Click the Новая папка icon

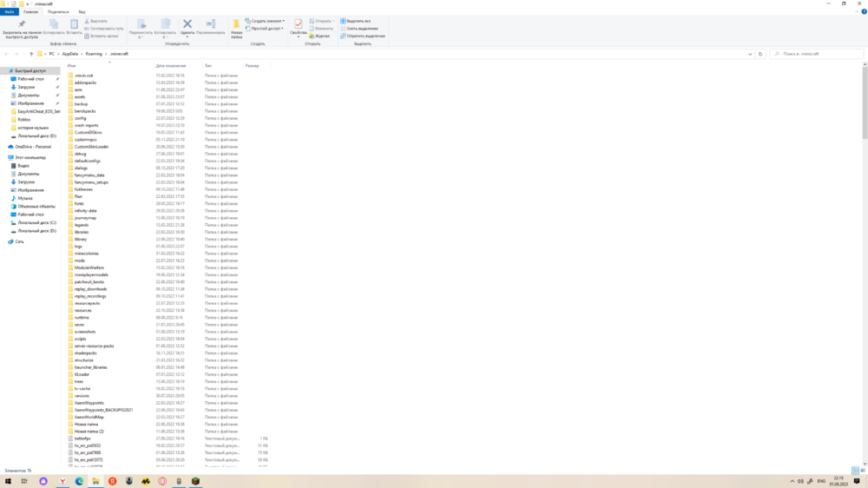236,24
